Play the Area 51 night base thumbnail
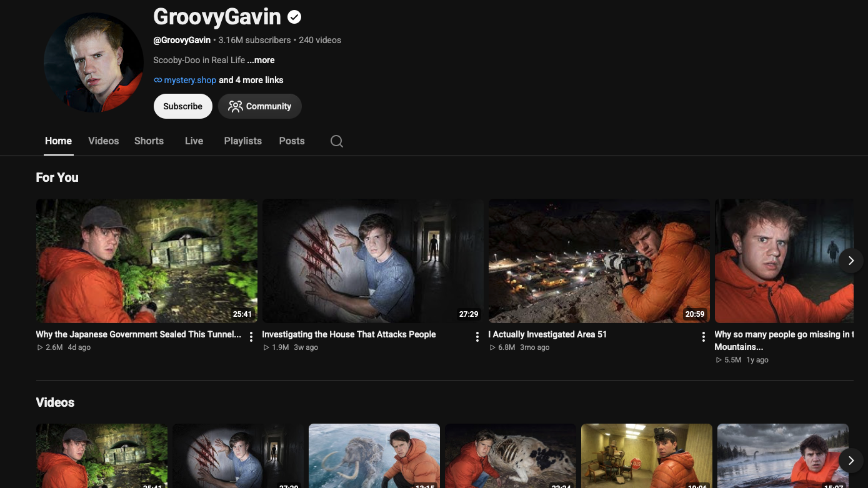 599,261
